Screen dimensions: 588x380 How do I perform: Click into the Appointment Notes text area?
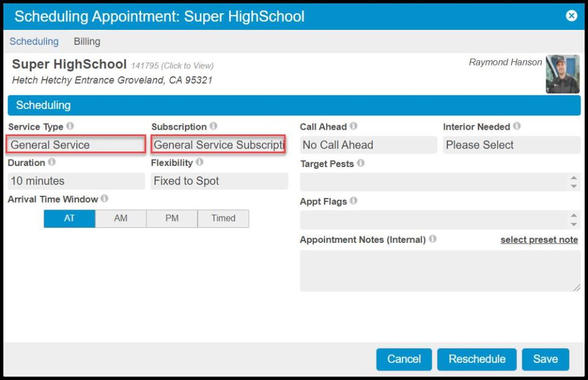[439, 270]
